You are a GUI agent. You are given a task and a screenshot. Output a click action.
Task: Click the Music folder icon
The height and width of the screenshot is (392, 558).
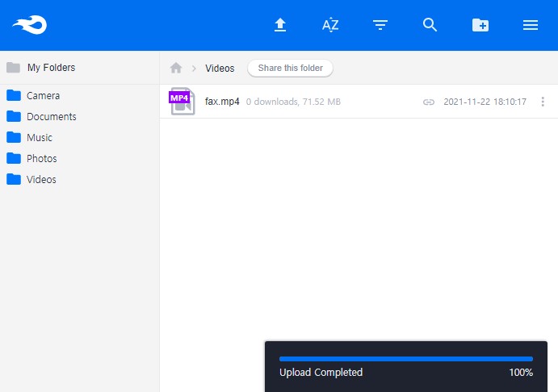(x=14, y=137)
